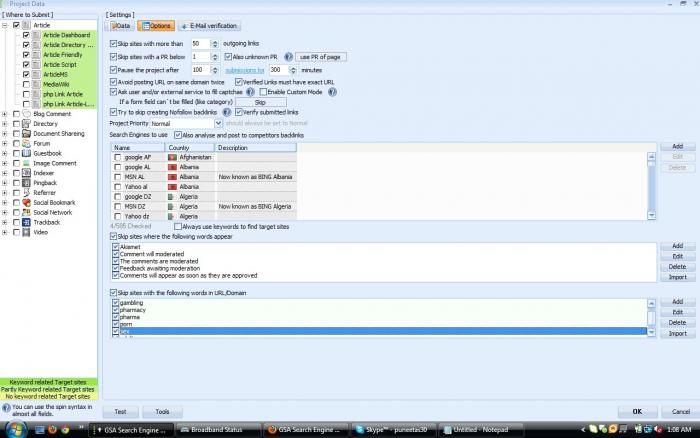The width and height of the screenshot is (700, 438).
Task: Click the Forum category icon
Action: [x=26, y=143]
